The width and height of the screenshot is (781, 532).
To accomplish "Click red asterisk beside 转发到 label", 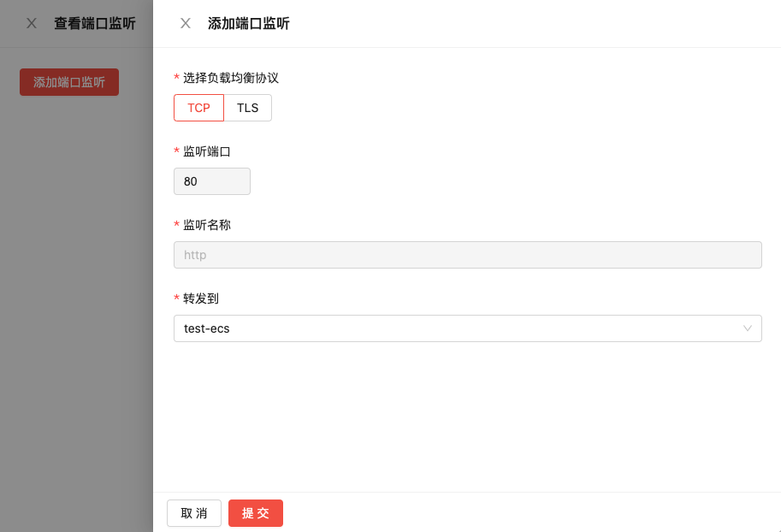I will tap(176, 299).
